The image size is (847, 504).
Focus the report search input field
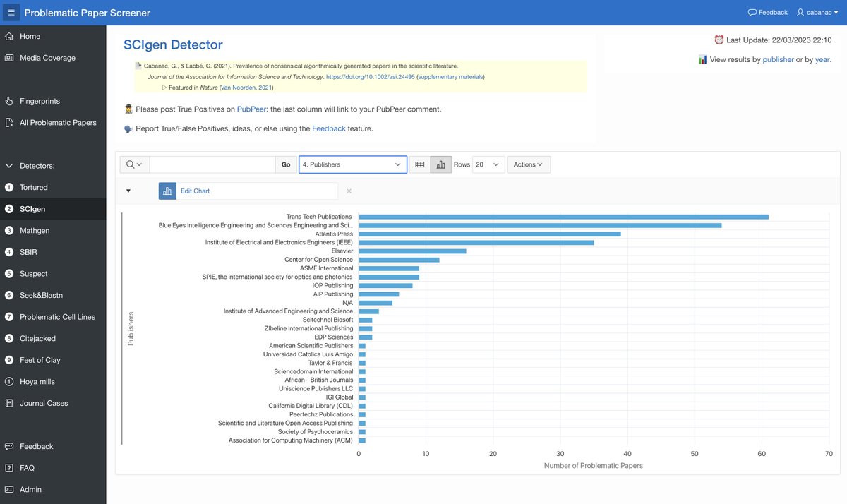(x=212, y=164)
